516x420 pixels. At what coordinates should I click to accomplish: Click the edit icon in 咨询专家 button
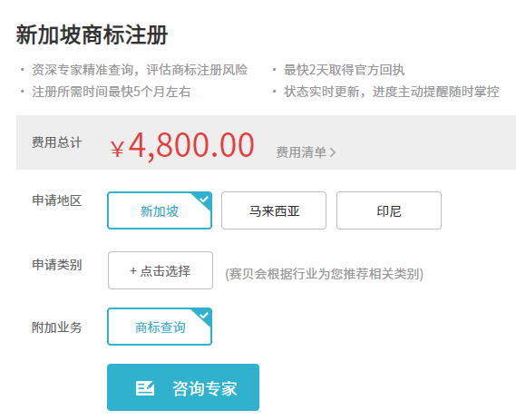click(x=145, y=388)
